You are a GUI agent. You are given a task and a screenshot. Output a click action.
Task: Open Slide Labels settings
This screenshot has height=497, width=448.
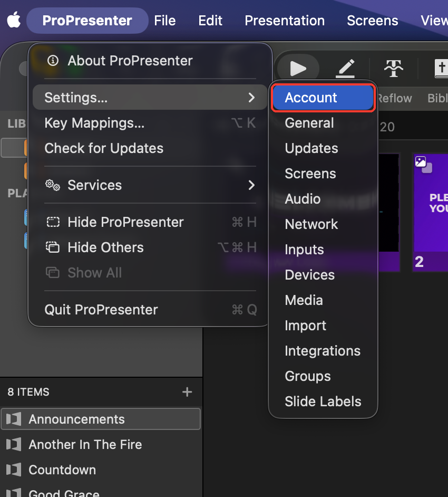[323, 402]
